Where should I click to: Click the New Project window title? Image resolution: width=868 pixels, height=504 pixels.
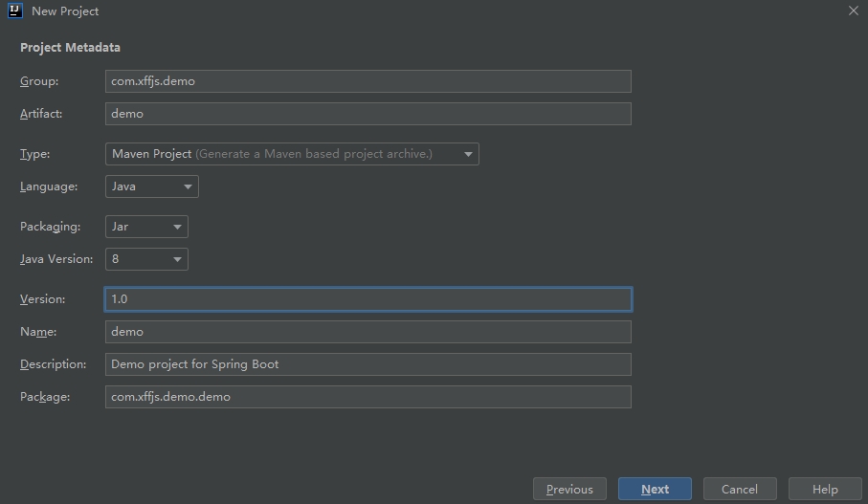coord(65,11)
